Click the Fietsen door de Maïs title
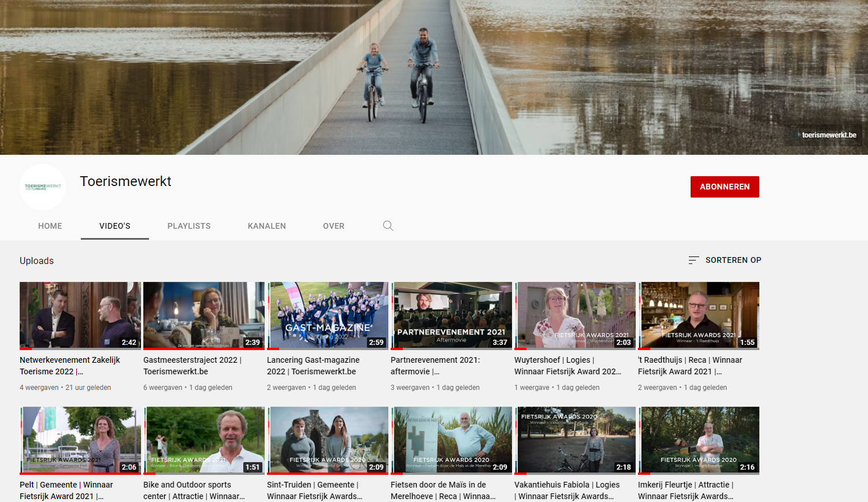This screenshot has width=868, height=502. 443,490
